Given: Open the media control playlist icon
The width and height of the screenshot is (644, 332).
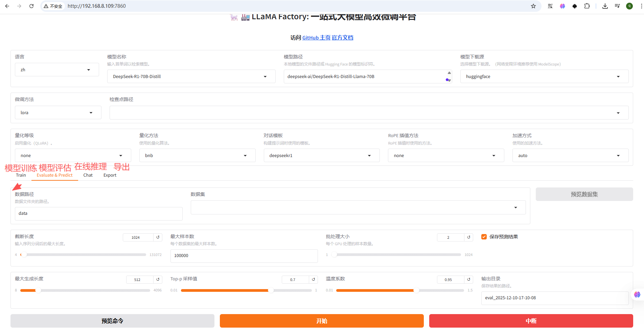Looking at the screenshot, I should pyautogui.click(x=617, y=6).
